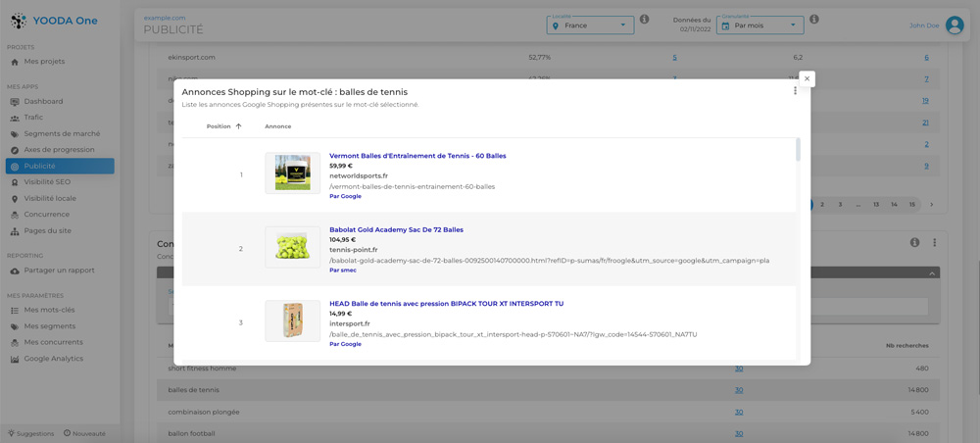Viewport: 980px width, 443px height.
Task: Expand the Par mois granularity dropdown
Action: point(760,25)
